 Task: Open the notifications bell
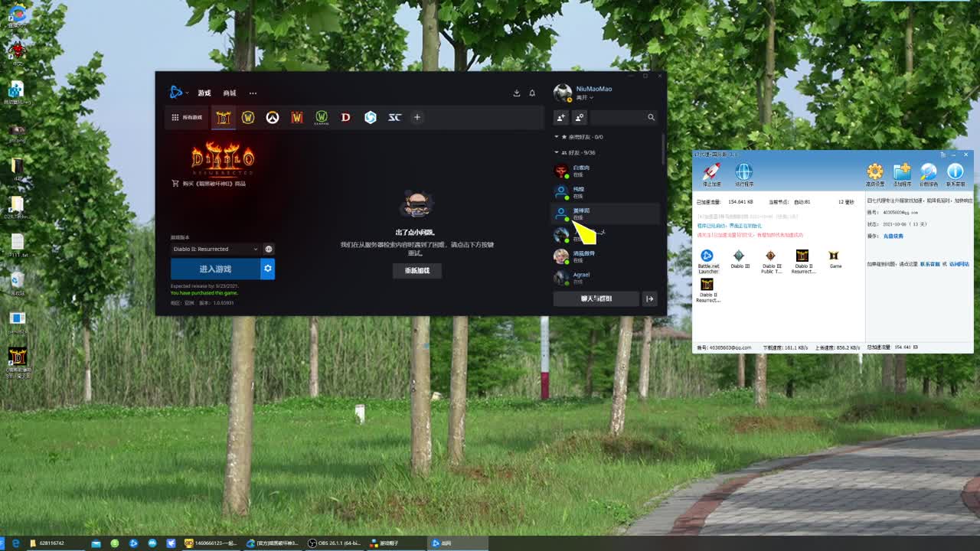pos(532,93)
